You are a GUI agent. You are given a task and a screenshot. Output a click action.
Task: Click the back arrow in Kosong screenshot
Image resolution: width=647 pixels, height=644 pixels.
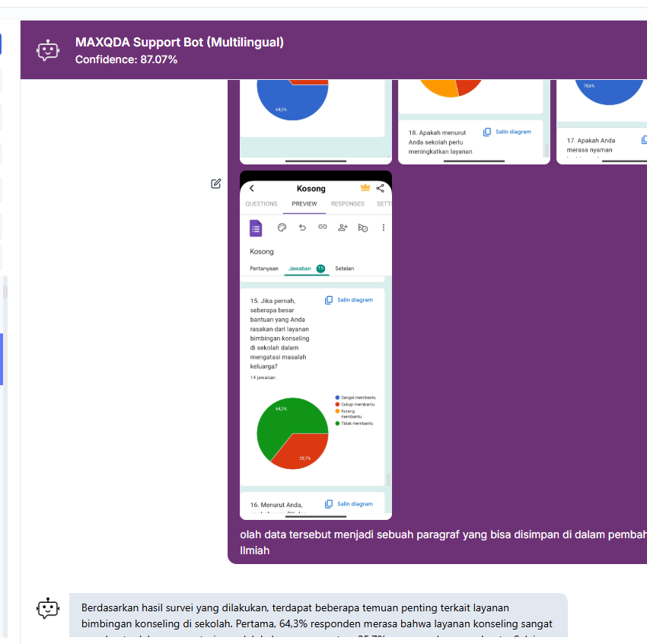click(x=252, y=188)
